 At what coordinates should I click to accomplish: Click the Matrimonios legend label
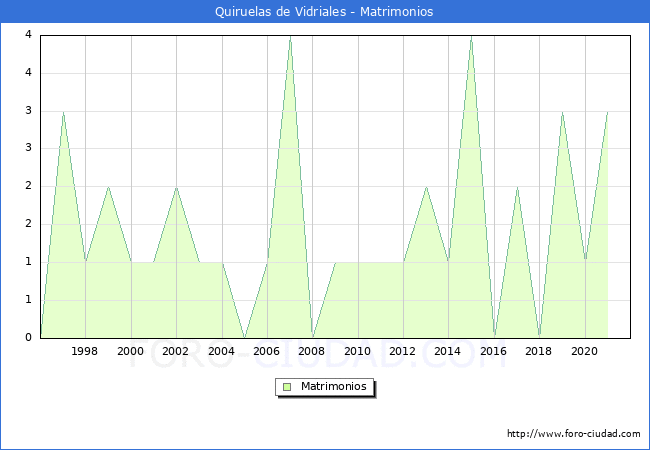(334, 386)
